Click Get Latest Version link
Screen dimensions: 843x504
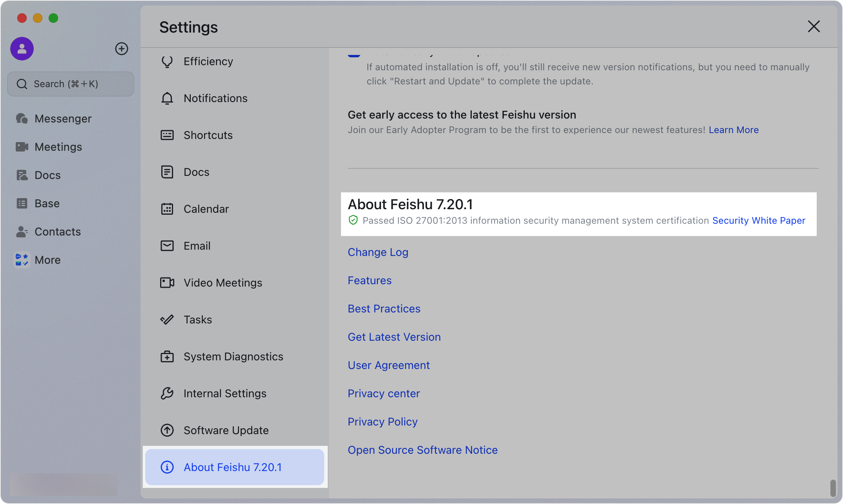coord(394,337)
